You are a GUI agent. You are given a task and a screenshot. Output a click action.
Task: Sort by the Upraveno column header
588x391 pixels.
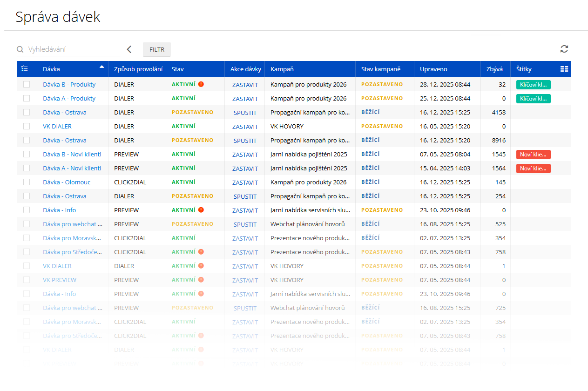coord(433,69)
